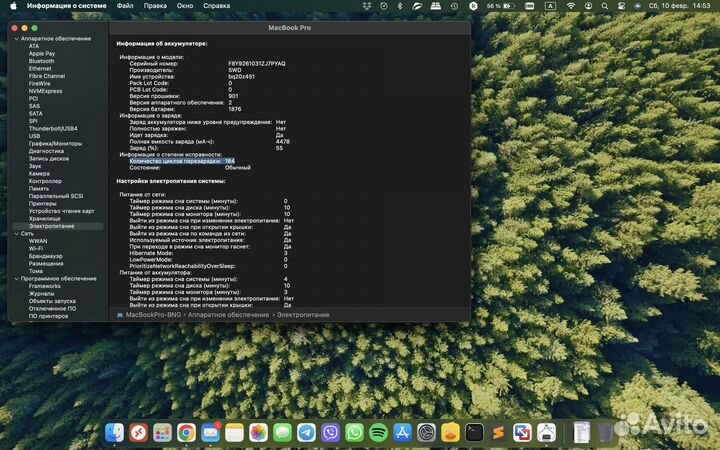Select Журналы in the sidebar
The width and height of the screenshot is (720, 450).
coord(41,293)
